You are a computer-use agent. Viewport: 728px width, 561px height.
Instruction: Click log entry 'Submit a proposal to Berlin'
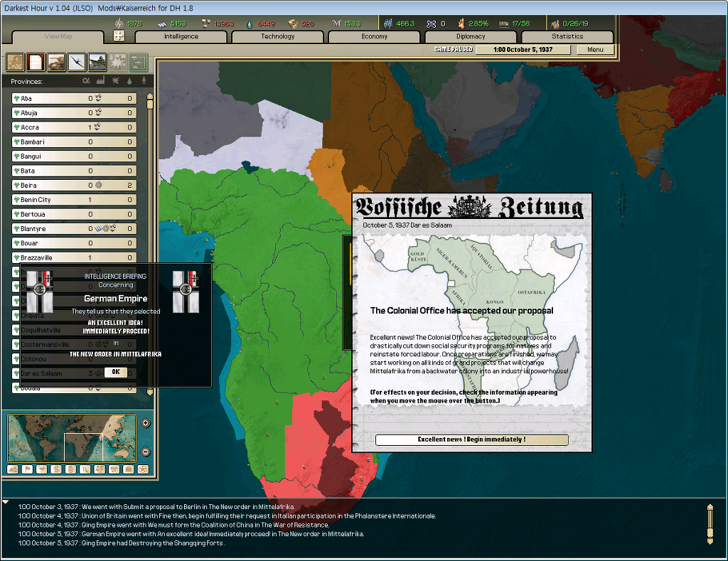pos(156,507)
